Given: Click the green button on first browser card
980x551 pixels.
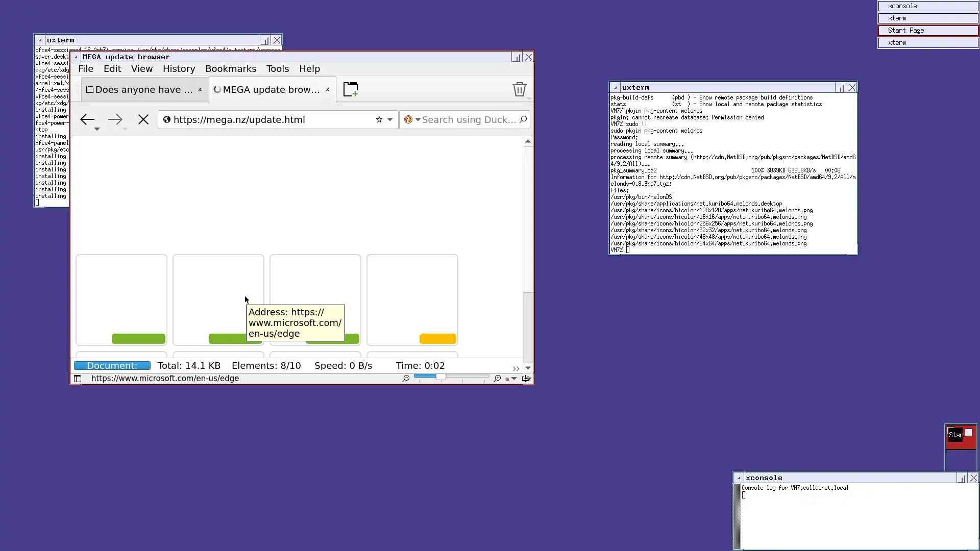Looking at the screenshot, I should pos(138,339).
